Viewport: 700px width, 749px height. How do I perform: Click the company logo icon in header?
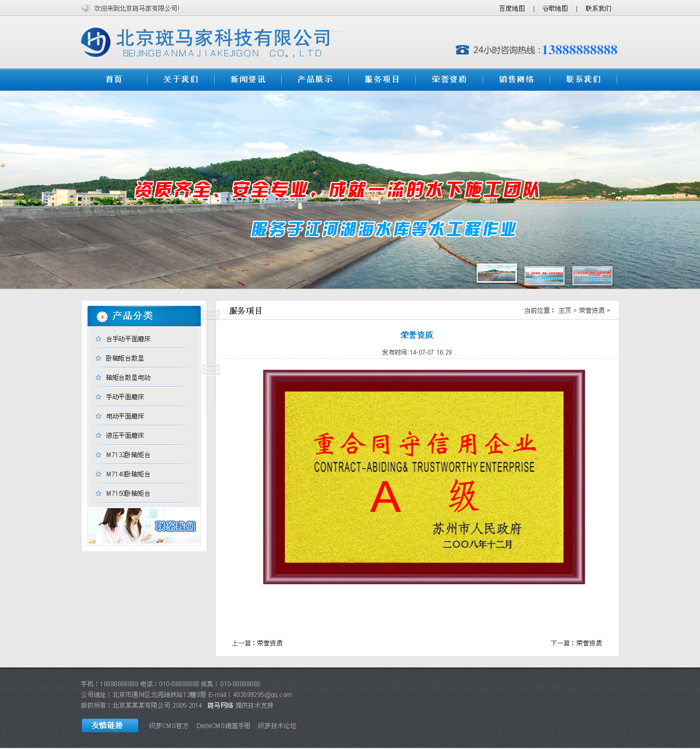pos(96,42)
